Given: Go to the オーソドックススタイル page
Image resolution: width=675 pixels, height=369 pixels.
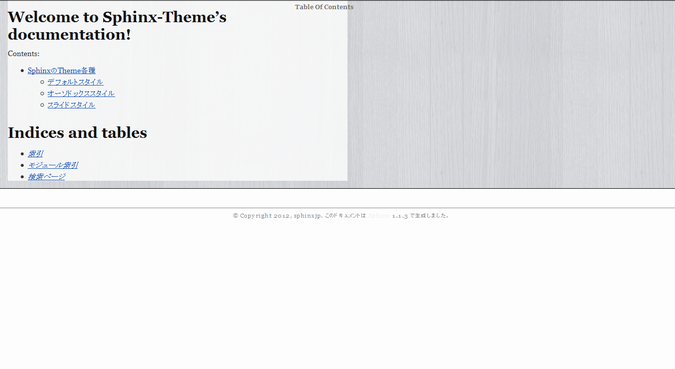Looking at the screenshot, I should click(81, 93).
